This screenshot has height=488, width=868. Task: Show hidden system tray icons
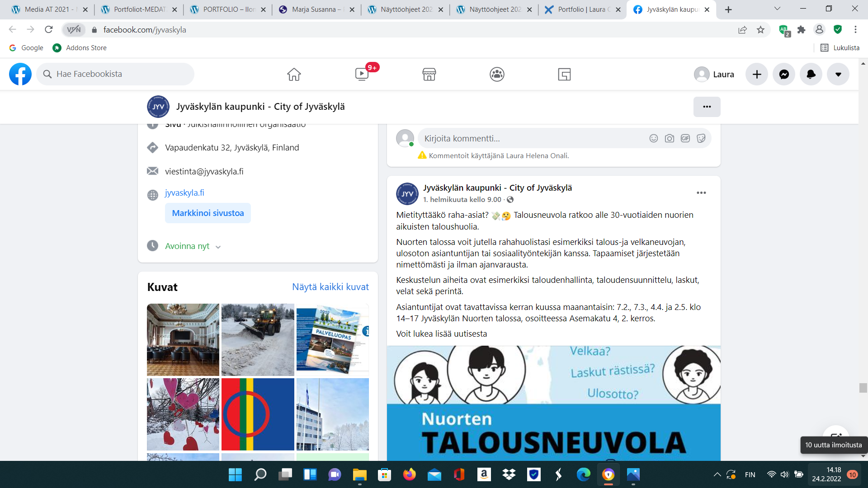click(717, 474)
